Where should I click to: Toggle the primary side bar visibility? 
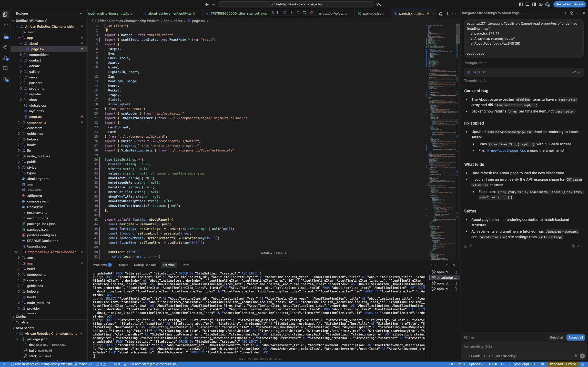(521, 4)
